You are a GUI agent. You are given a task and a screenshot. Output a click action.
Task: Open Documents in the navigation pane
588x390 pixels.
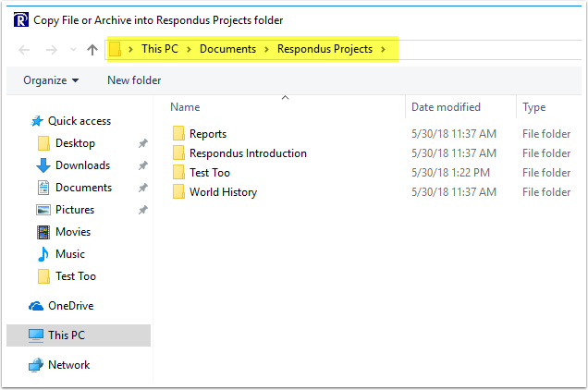(x=83, y=188)
